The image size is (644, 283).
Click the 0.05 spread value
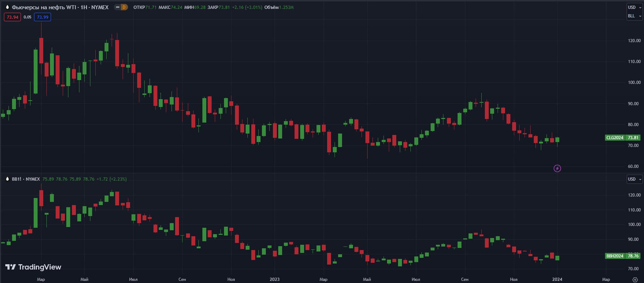coord(27,17)
